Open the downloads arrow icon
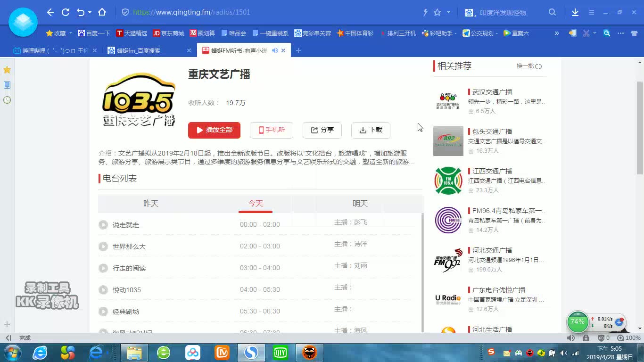The height and width of the screenshot is (362, 644). (x=575, y=13)
